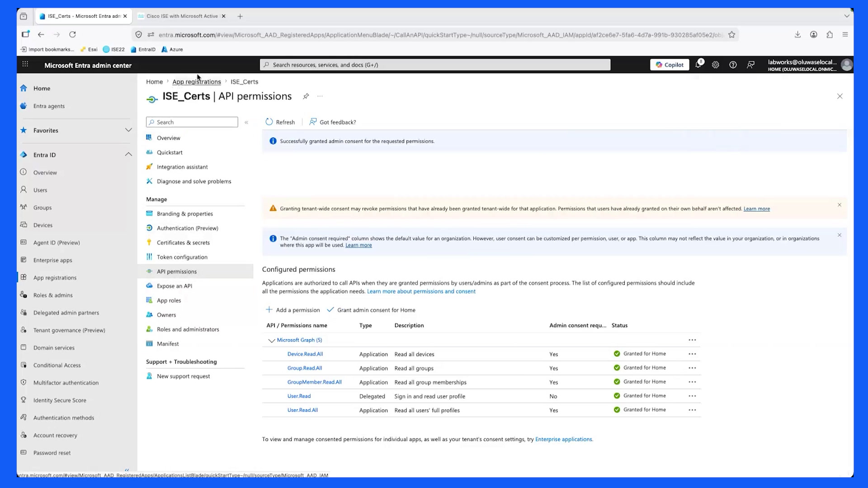The width and height of the screenshot is (868, 488).
Task: Open more options ellipsis beside page title
Action: click(320, 96)
